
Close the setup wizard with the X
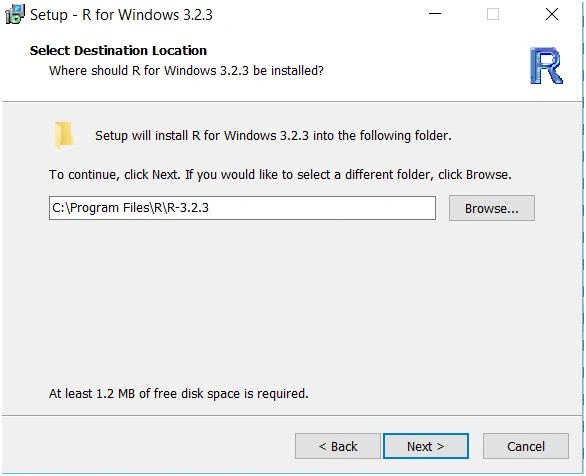552,14
